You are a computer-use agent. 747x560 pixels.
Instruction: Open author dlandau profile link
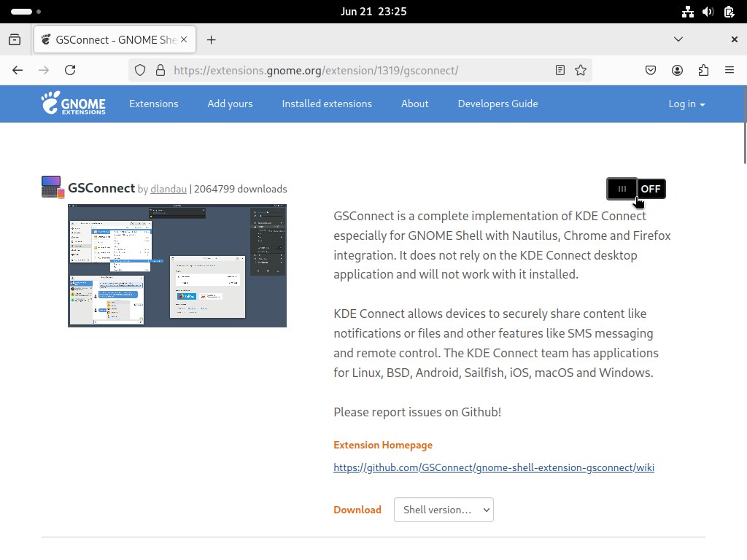[169, 189]
